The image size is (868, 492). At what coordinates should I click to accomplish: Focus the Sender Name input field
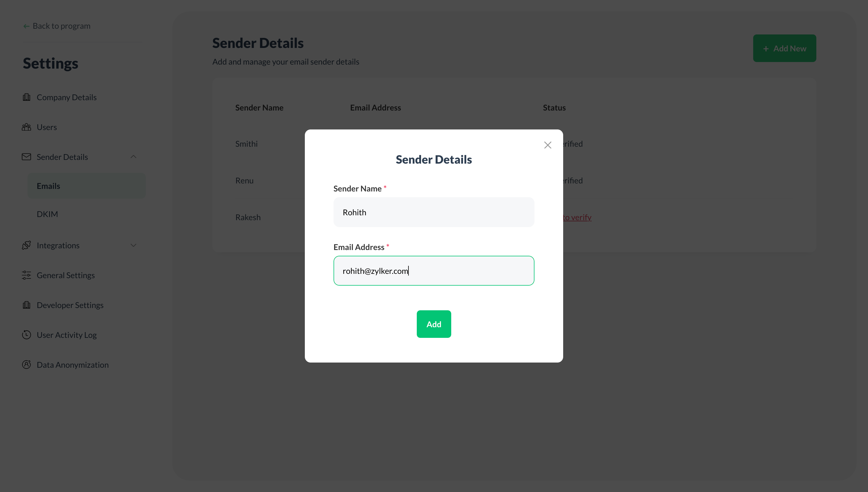pos(434,212)
